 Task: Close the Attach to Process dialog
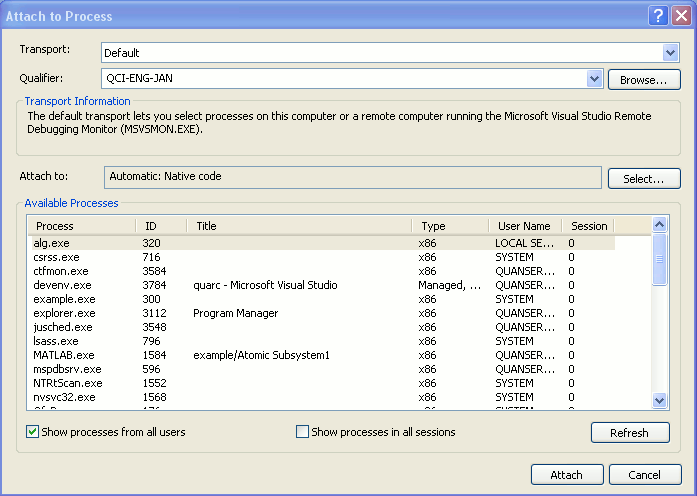click(x=679, y=15)
